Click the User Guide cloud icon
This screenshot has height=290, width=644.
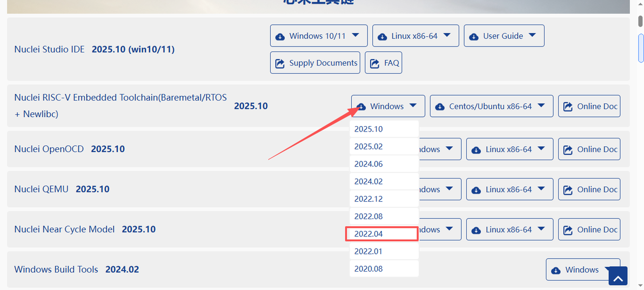[474, 37]
